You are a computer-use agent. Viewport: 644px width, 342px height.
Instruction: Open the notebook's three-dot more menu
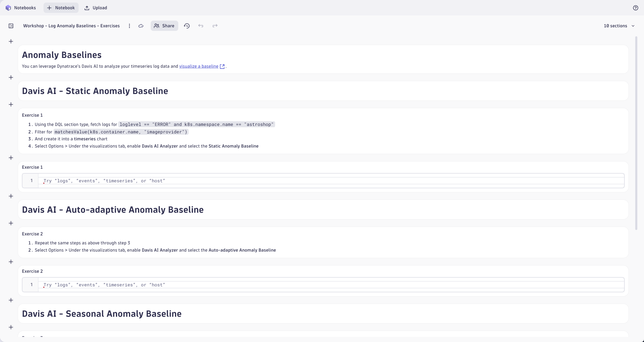point(129,26)
